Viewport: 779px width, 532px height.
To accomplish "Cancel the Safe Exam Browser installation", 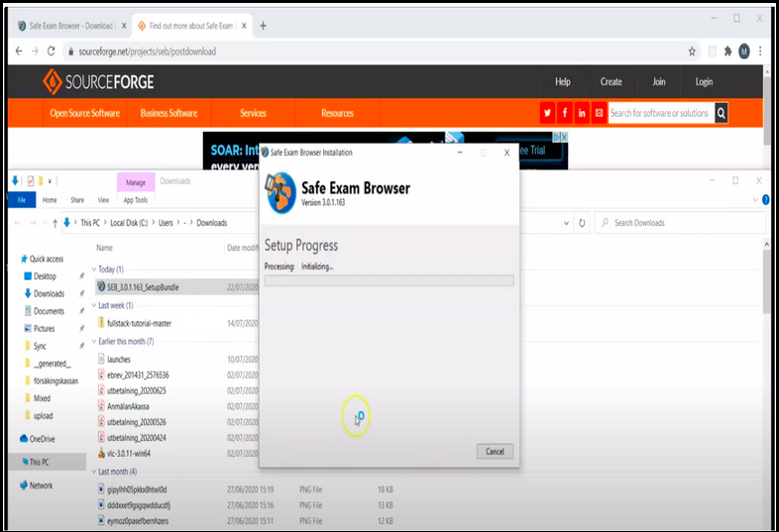I will (495, 452).
